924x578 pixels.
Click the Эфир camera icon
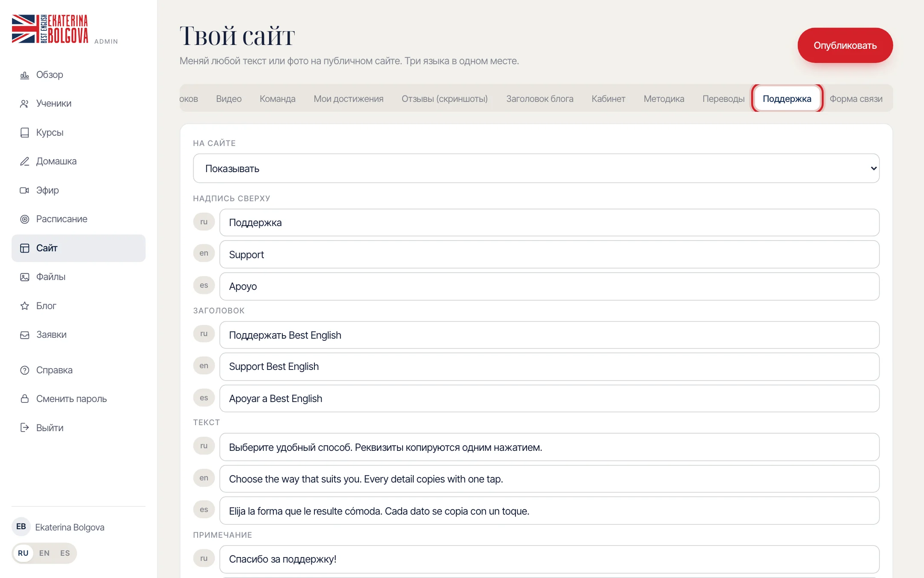tap(24, 191)
